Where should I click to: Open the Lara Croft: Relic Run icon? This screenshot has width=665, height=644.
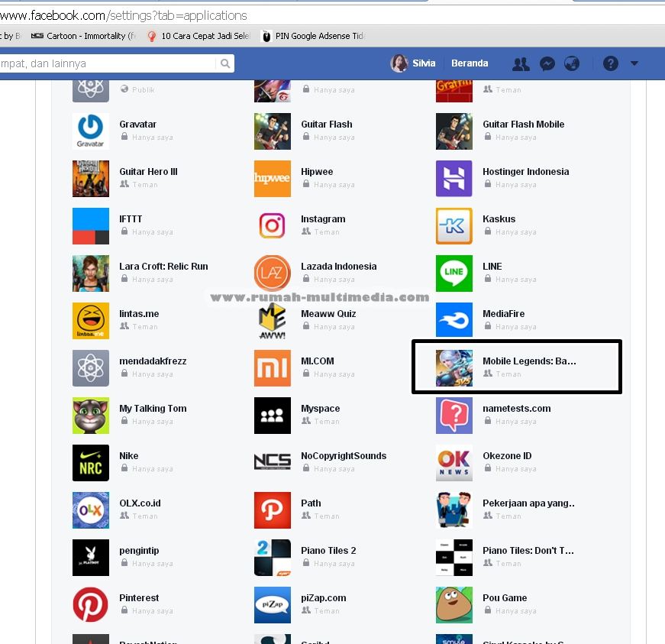(x=90, y=273)
